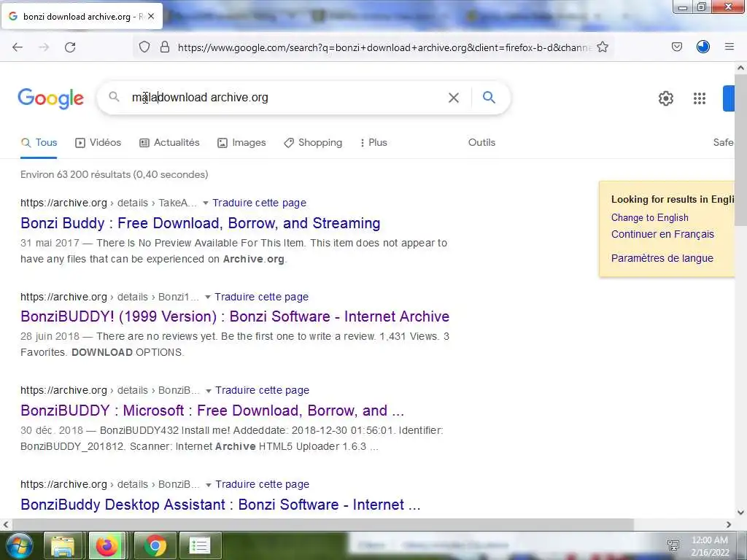Select the Tous results tab
Screen dimensions: 747x560
(39, 142)
